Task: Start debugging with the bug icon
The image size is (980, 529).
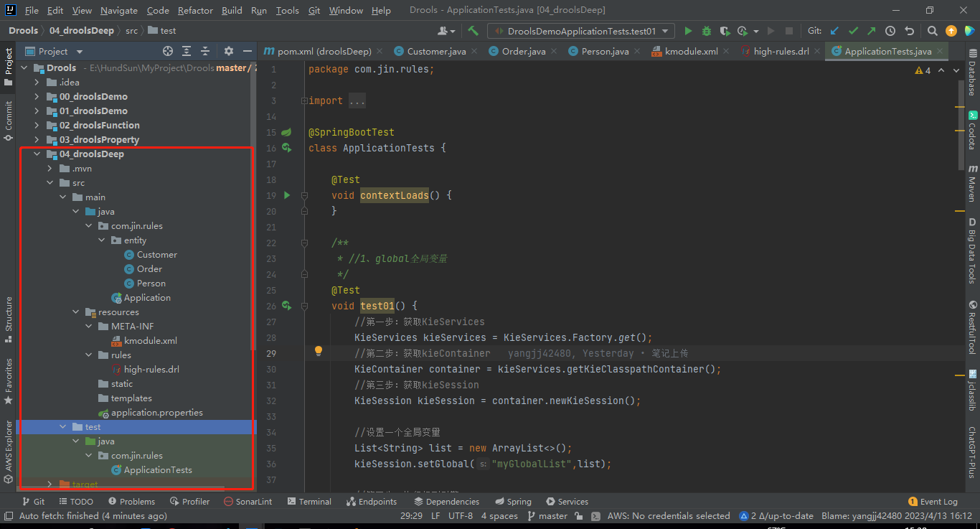Action: 707,31
